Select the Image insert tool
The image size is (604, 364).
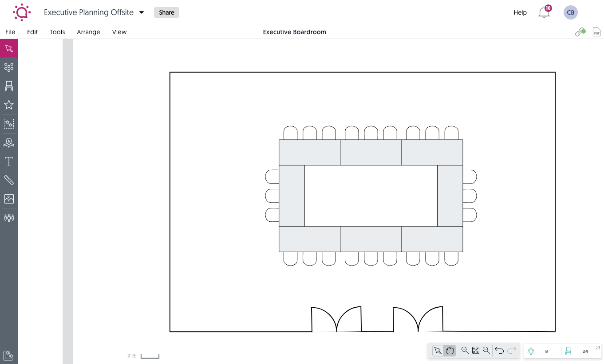tap(9, 199)
